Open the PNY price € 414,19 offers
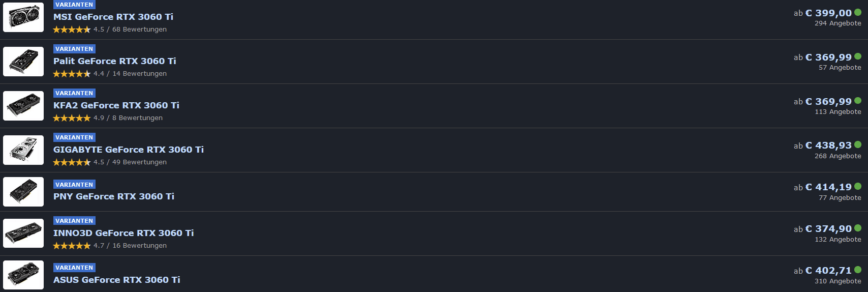Screen dimensions: 868x292 coord(827,187)
